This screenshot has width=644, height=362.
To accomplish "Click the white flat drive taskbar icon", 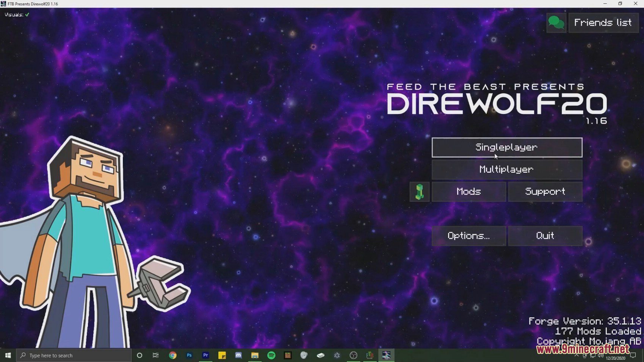I will [321, 355].
